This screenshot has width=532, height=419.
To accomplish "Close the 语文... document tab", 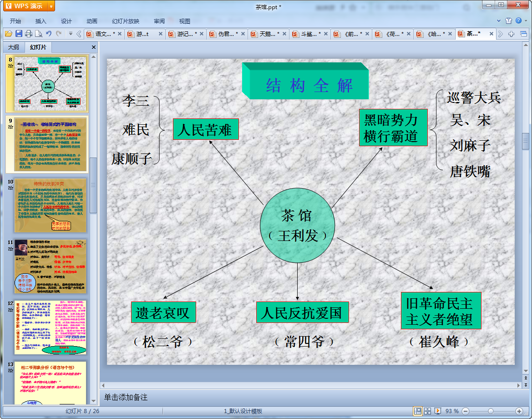I will click(x=120, y=34).
